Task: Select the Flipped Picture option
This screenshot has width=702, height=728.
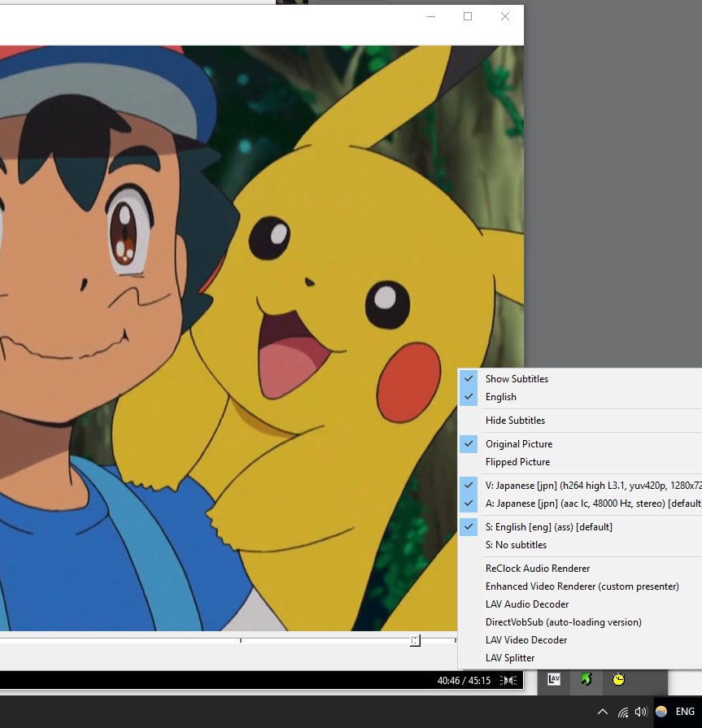Action: (580, 462)
